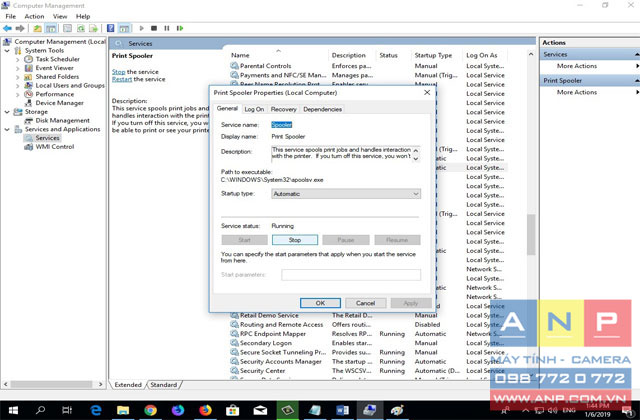This screenshot has width=640, height=420.
Task: Click the Restart Service toolbar icon
Action: [x=180, y=28]
